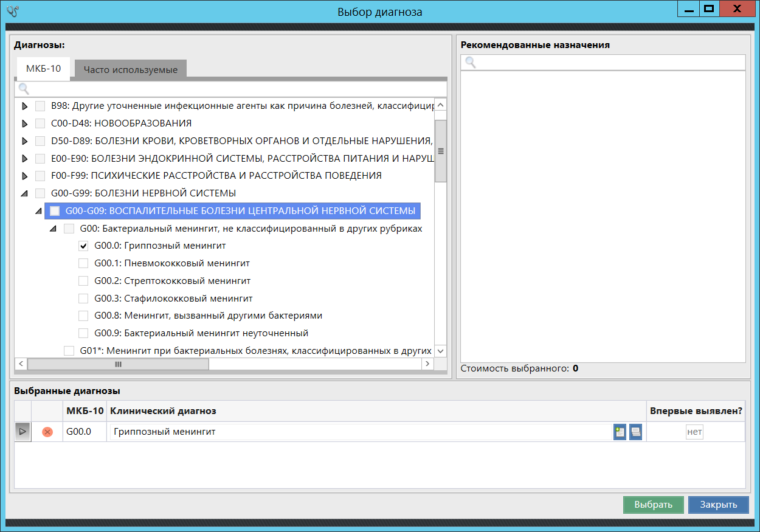Click the Закрыть button
Screen dimensions: 760x532
(x=718, y=505)
